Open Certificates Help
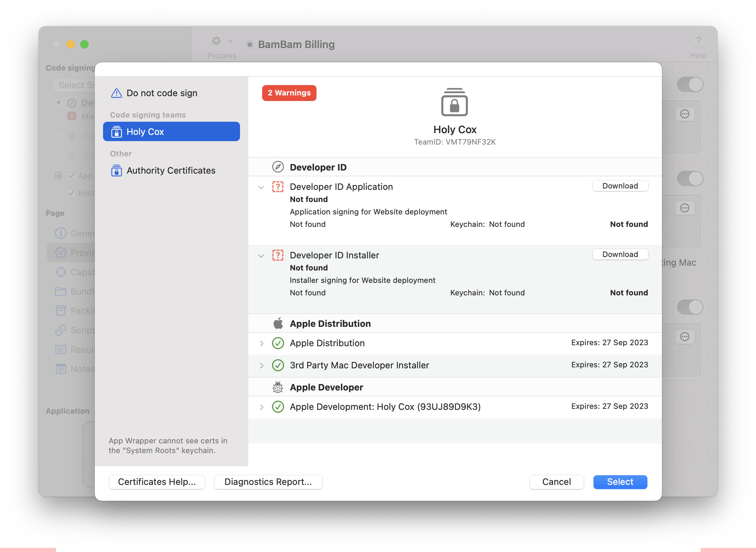Image resolution: width=756 pixels, height=552 pixels. click(157, 482)
